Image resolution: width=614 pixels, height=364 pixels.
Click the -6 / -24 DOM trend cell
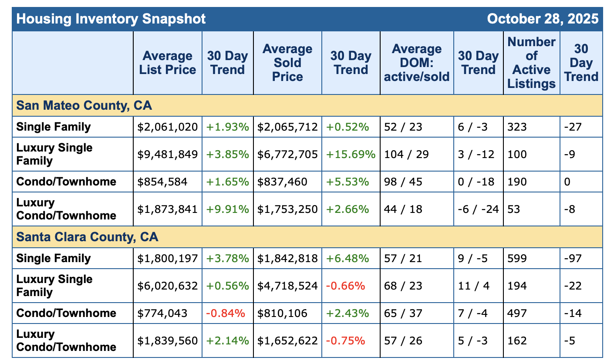pos(478,209)
